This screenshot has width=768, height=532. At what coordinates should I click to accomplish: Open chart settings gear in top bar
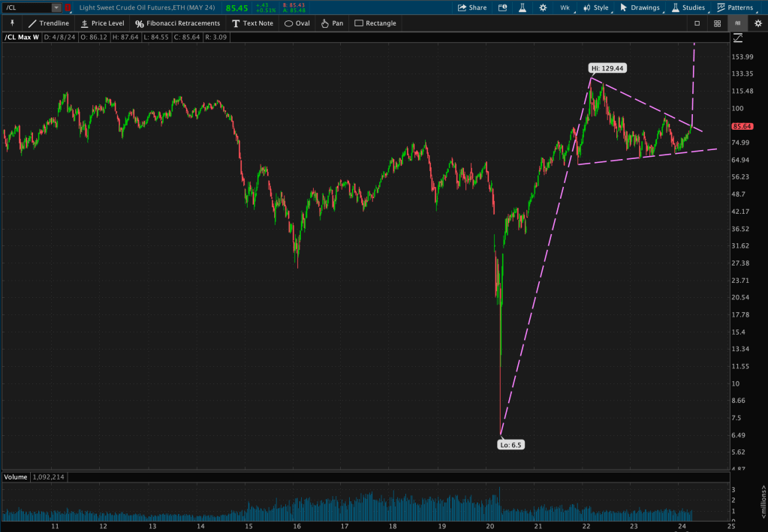(543, 8)
